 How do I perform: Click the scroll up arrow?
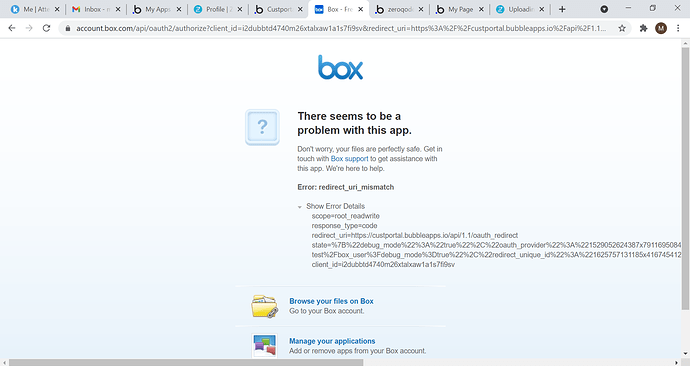click(x=685, y=44)
